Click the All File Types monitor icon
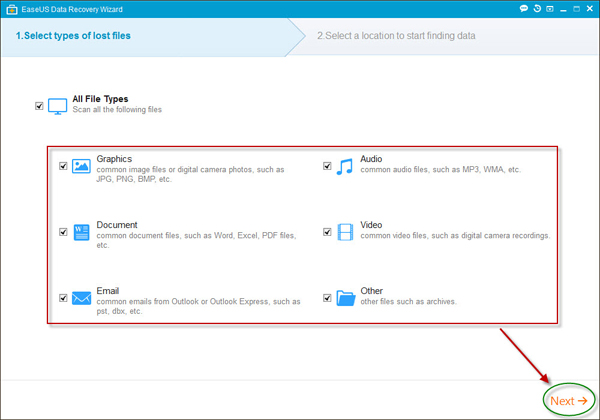Image resolution: width=600 pixels, height=420 pixels. click(x=58, y=105)
